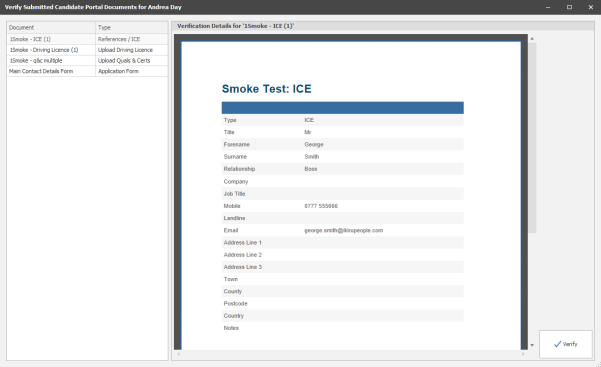Click the forename value George
The height and width of the screenshot is (367, 601).
pos(314,145)
